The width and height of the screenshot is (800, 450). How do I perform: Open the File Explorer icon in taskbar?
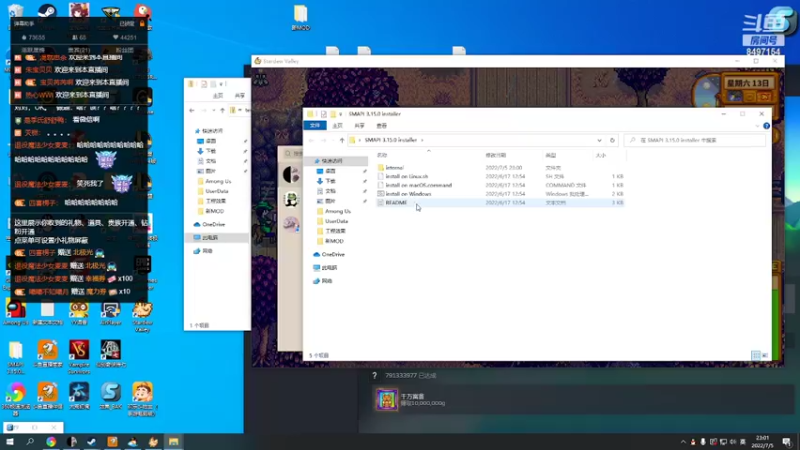pyautogui.click(x=173, y=442)
